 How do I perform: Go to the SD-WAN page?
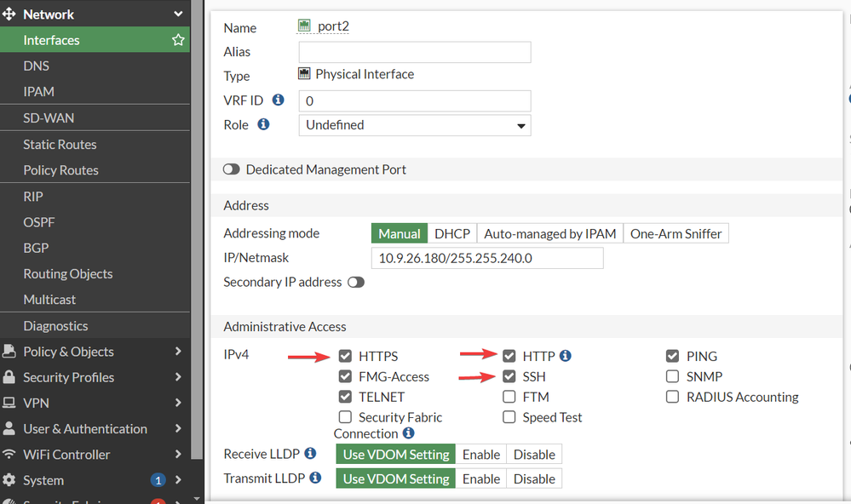[x=49, y=118]
